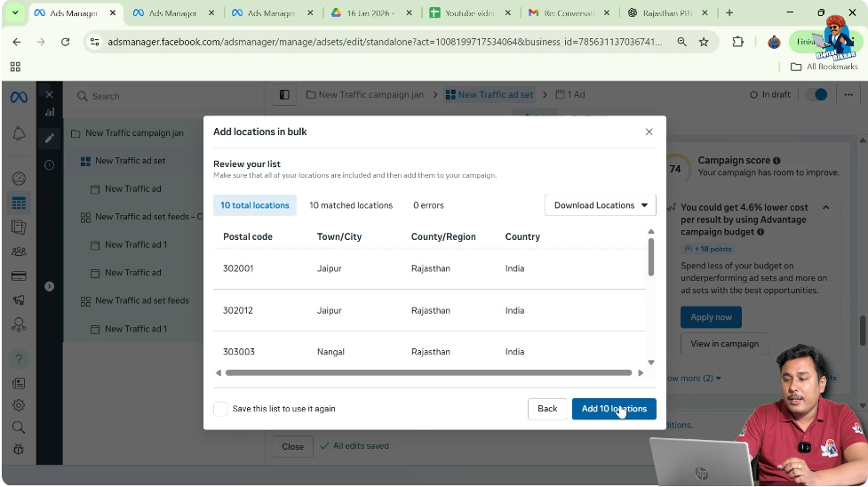Click the Search field in campaign tree
The width and height of the screenshot is (868, 487).
(164, 96)
